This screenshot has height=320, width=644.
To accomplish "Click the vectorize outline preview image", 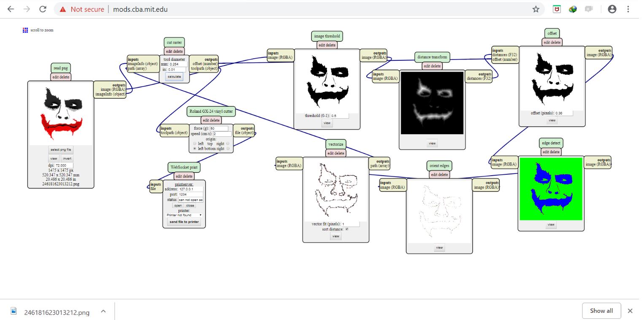I will point(336,190).
